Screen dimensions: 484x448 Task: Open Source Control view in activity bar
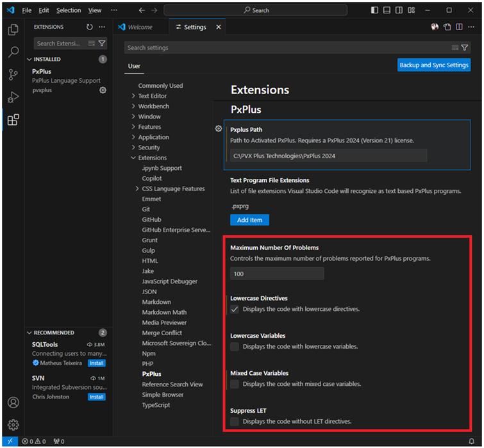click(13, 75)
